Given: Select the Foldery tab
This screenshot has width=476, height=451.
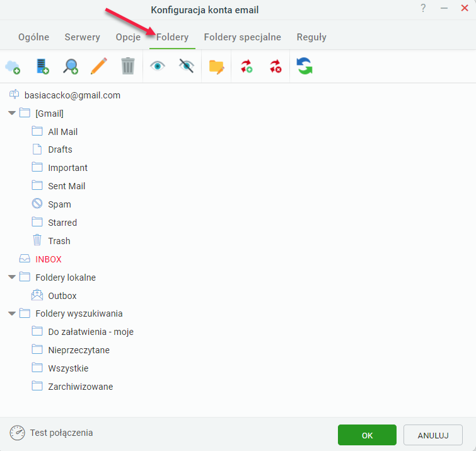Looking at the screenshot, I should [172, 37].
